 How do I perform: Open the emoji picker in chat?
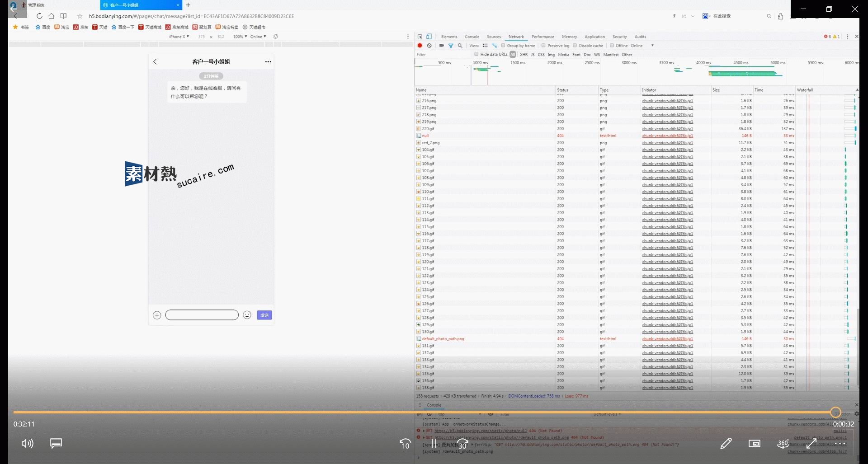tap(247, 315)
